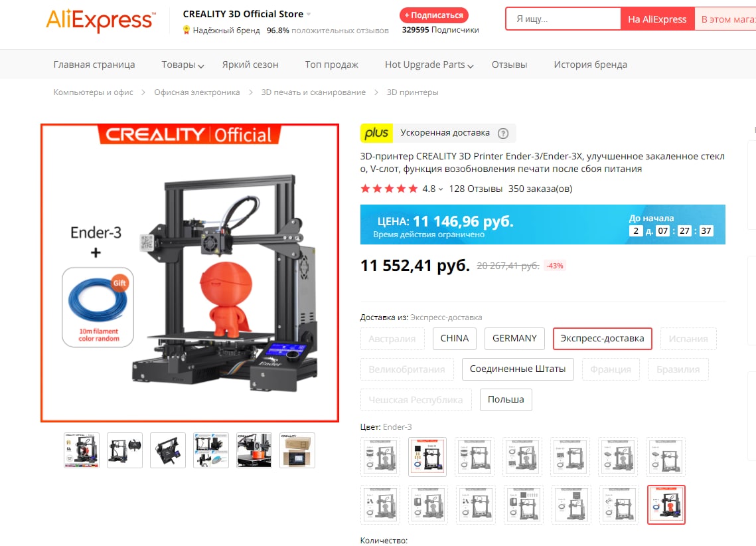The width and height of the screenshot is (756, 546).
Task: Click the yellow plus badge icon
Action: pyautogui.click(x=376, y=133)
